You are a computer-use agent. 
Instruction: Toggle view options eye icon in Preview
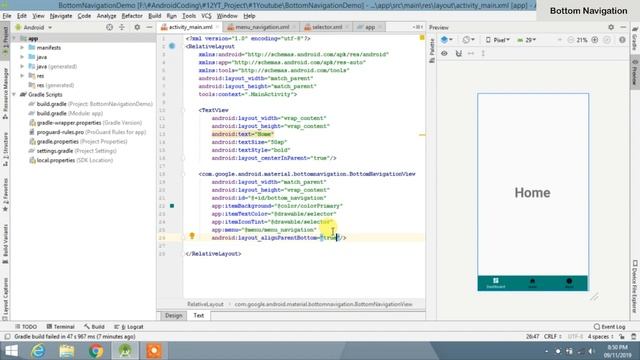click(444, 53)
